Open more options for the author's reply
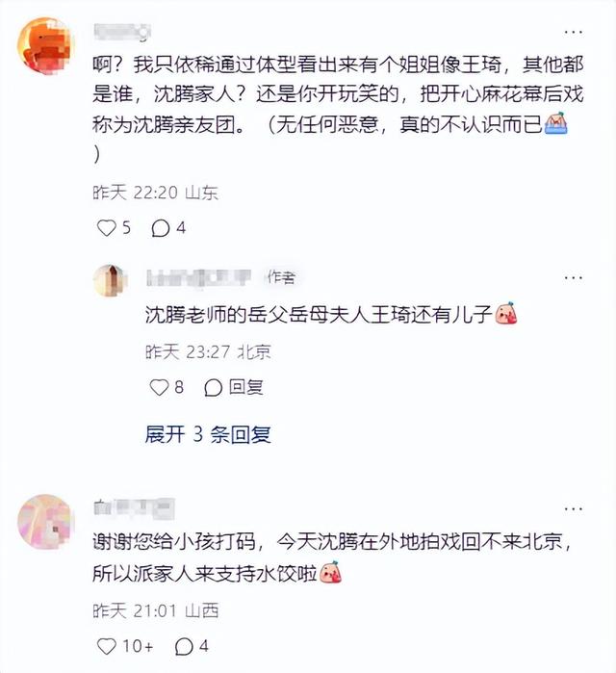616x673 pixels. (573, 277)
